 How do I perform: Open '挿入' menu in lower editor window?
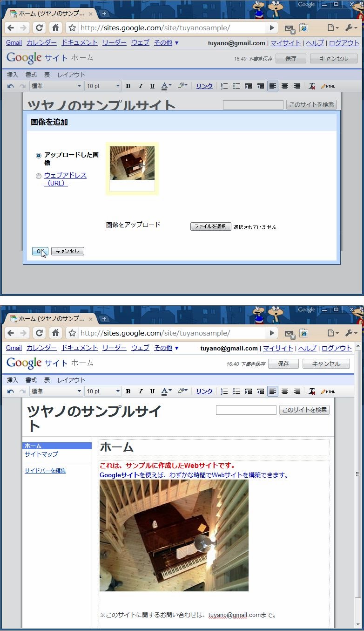[13, 380]
